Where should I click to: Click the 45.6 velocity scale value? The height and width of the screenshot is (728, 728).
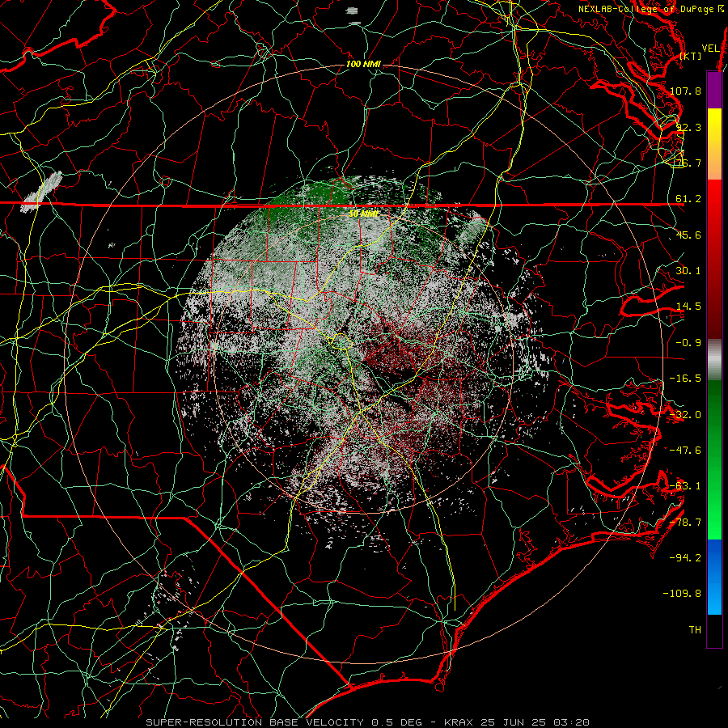(688, 235)
